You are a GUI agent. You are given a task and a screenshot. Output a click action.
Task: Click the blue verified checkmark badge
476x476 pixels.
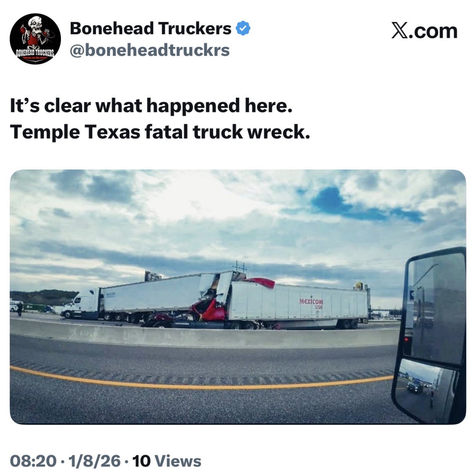243,29
